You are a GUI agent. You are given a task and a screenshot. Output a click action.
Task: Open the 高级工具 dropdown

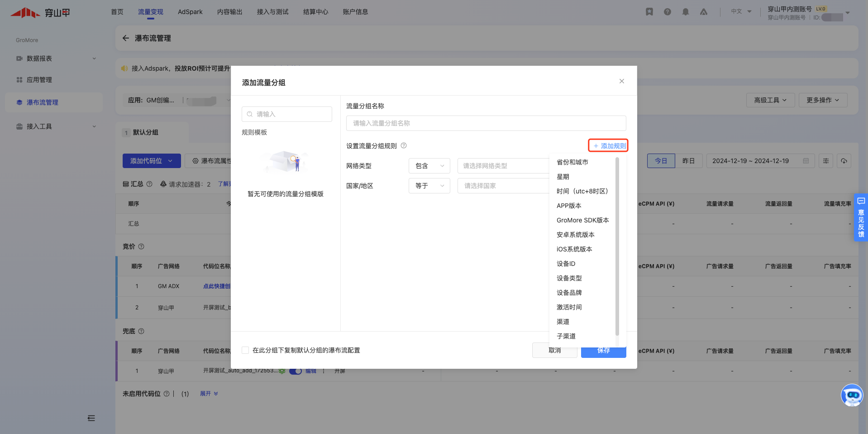point(770,100)
